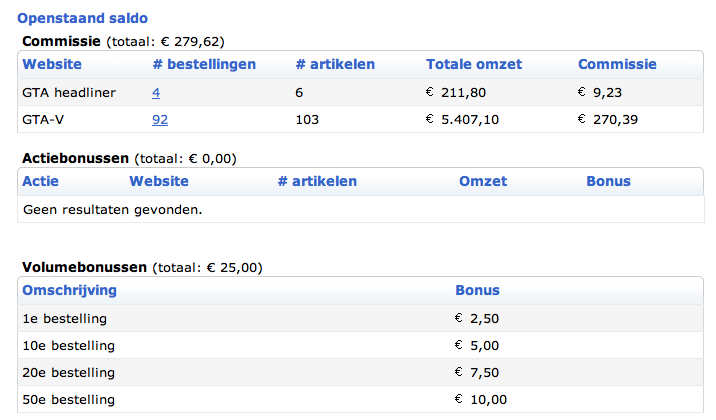
Task: Select the 20e bestelling bonus row
Action: [360, 373]
